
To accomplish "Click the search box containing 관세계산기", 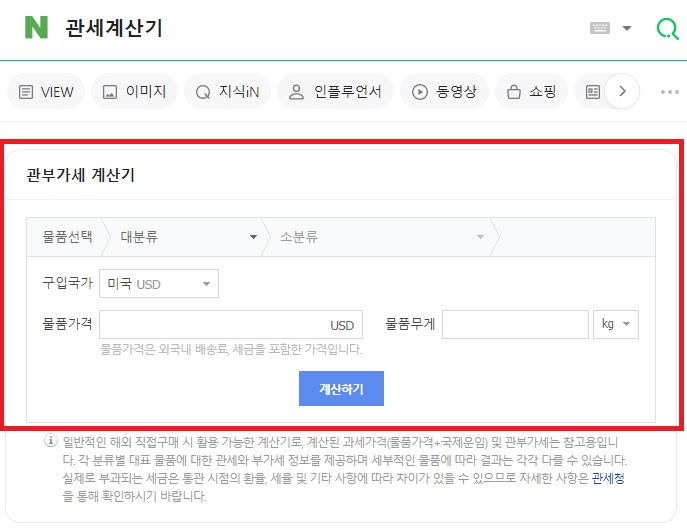I will (x=307, y=28).
